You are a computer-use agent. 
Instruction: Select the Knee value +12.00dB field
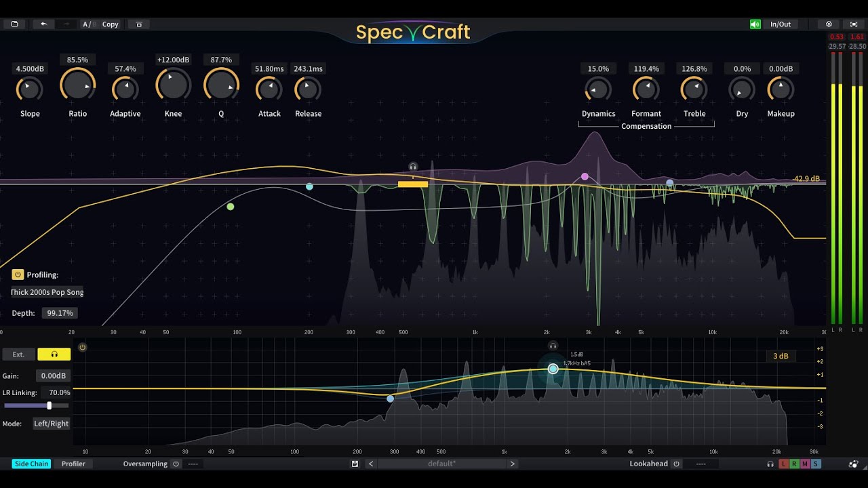coord(173,60)
